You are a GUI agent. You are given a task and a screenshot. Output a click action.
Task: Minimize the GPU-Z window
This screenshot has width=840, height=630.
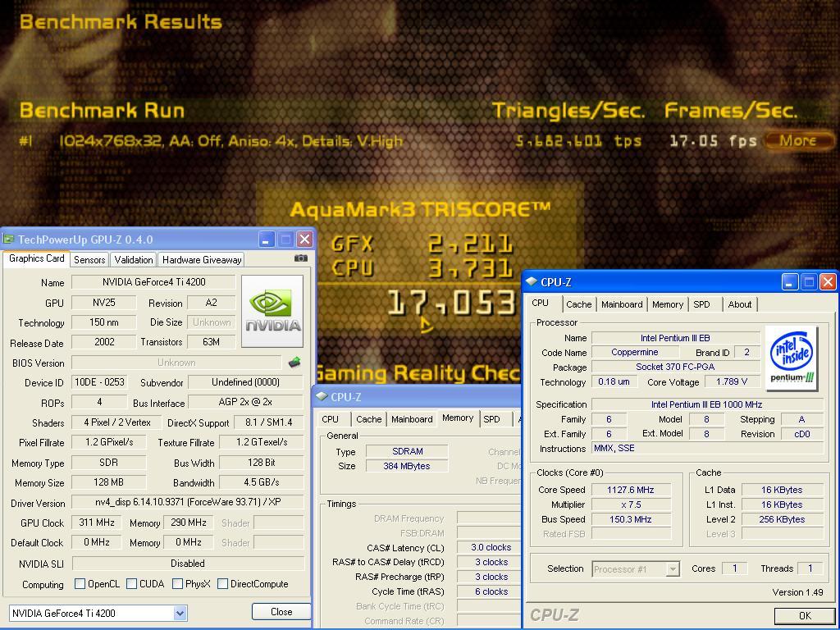click(x=267, y=239)
